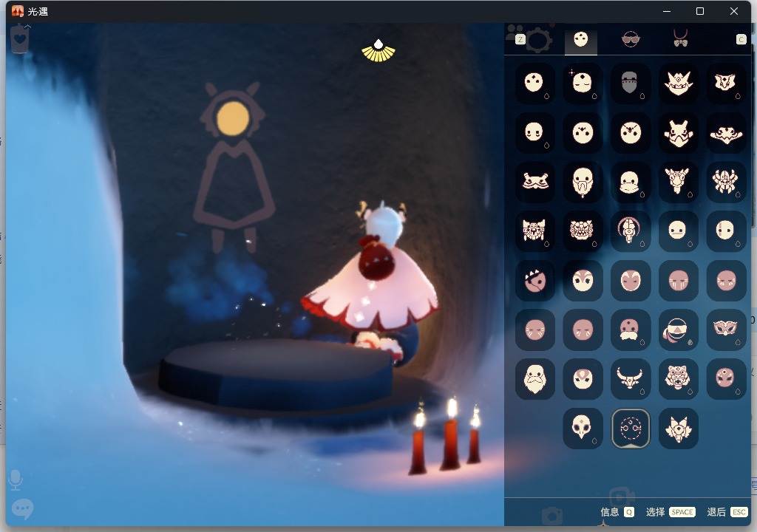Screen dimensions: 757x532
Task: Select the crescent moon halo mask
Action: (x=630, y=231)
